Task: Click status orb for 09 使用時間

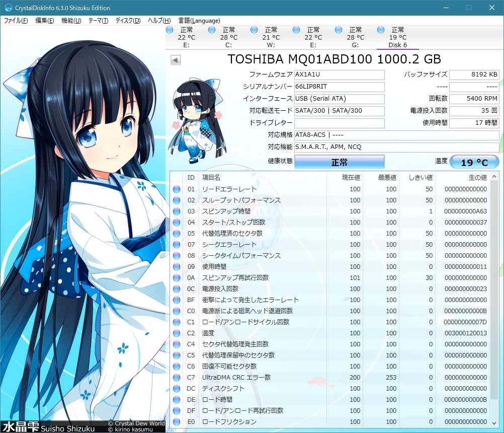Action: click(x=177, y=267)
